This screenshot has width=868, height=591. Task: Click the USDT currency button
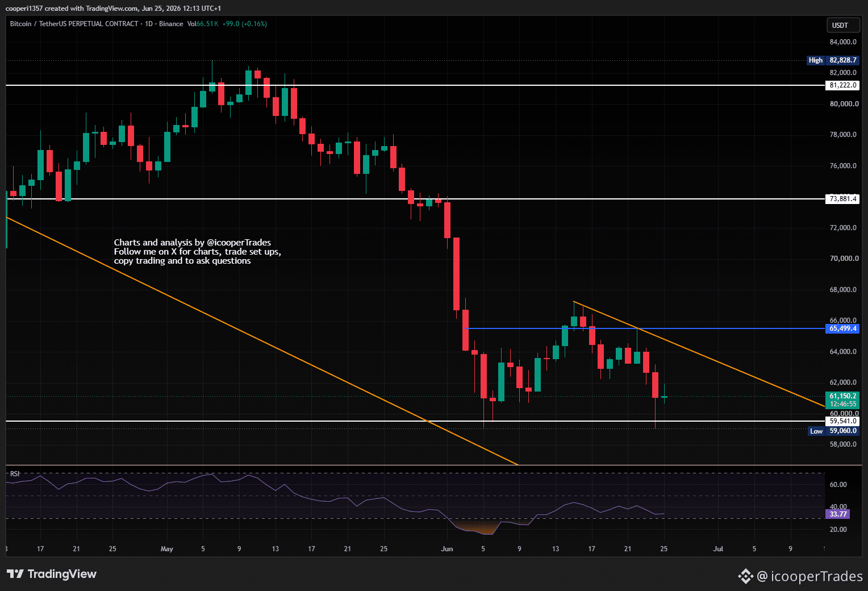click(842, 25)
